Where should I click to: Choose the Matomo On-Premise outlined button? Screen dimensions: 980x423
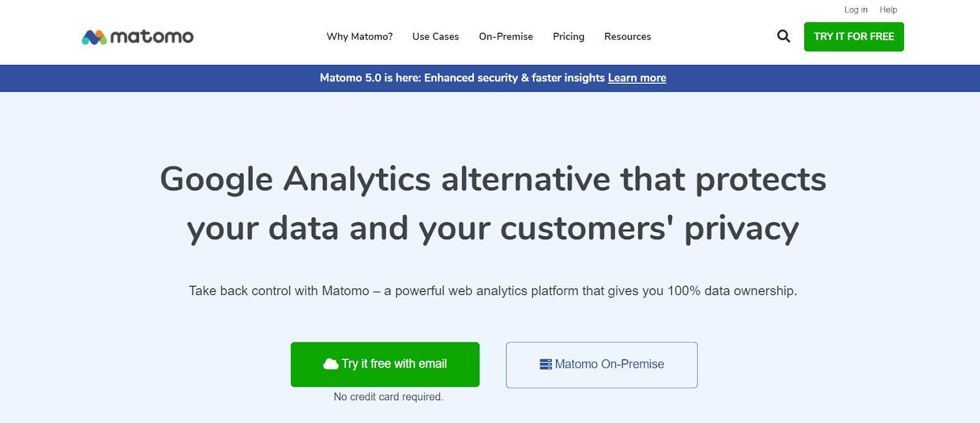coord(601,365)
